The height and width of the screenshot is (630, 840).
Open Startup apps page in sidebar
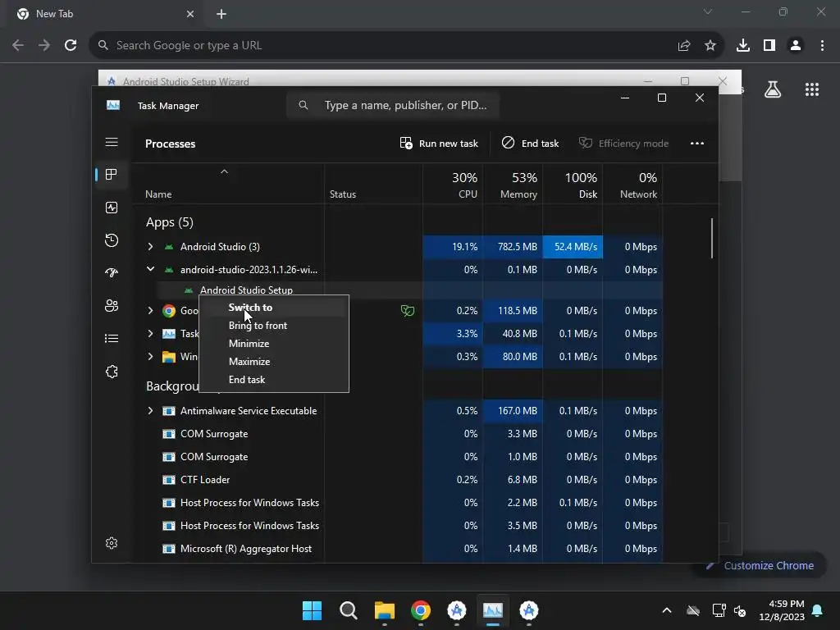coord(112,272)
